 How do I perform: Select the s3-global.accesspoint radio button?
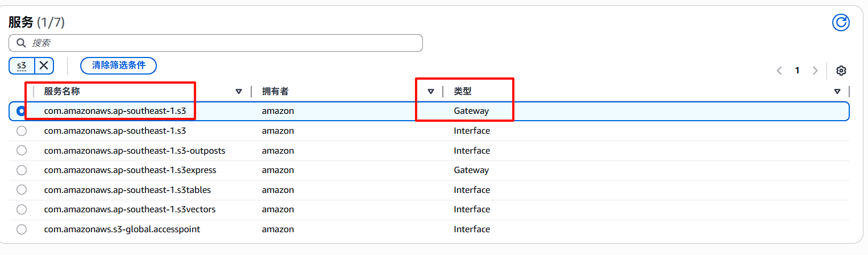point(22,229)
